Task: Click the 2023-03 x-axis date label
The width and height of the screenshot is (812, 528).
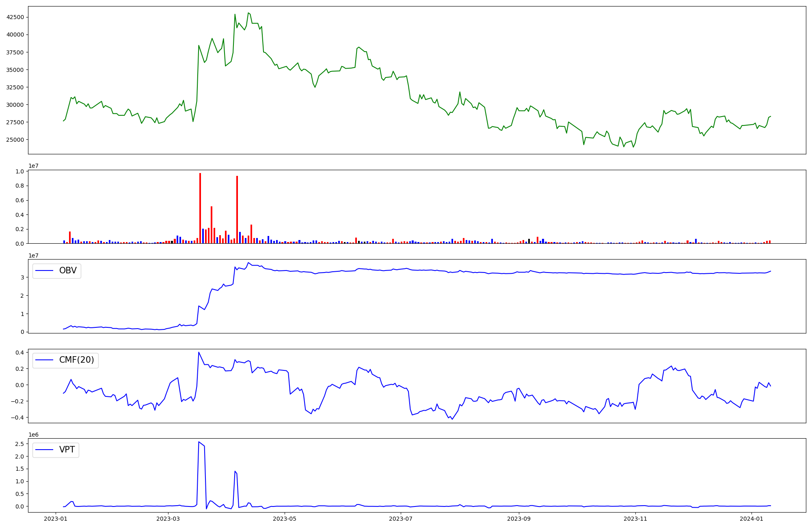Action: pos(168,519)
